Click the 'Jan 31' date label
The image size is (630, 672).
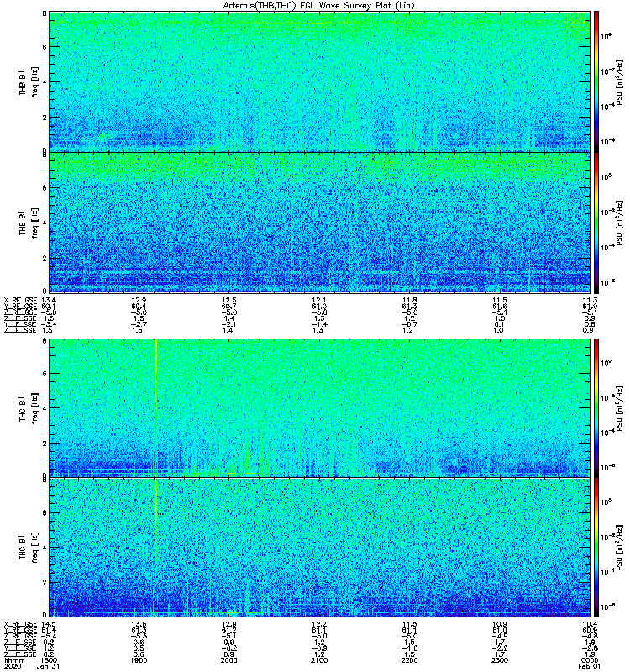click(x=48, y=666)
